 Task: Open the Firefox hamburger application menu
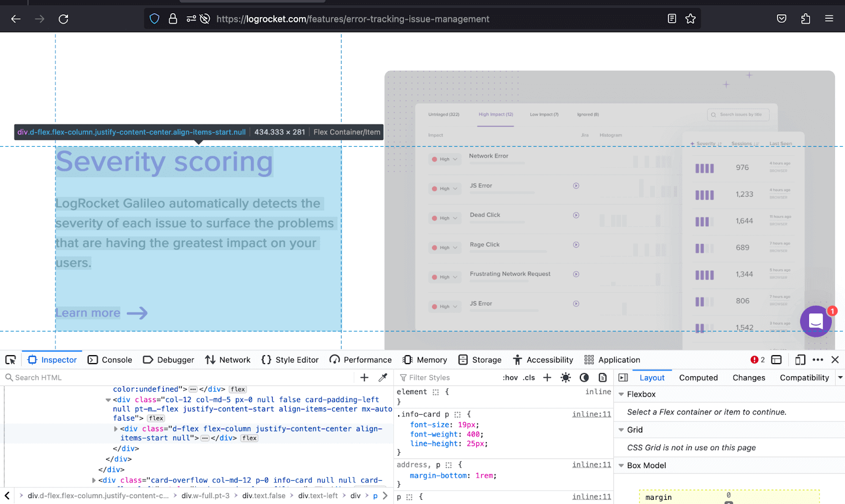coord(829,19)
